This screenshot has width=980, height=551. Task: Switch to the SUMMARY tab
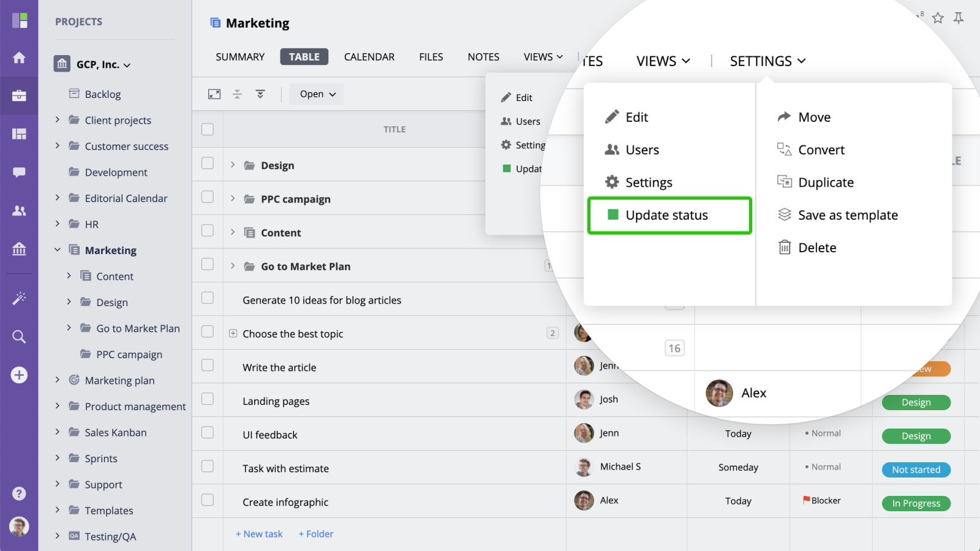240,57
